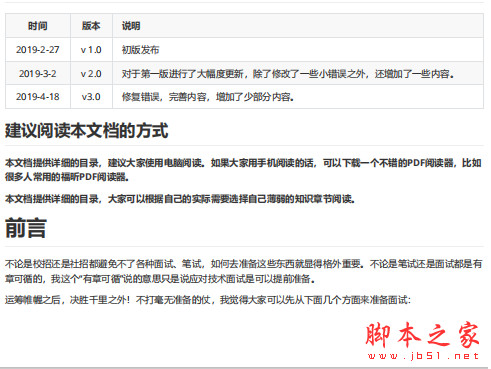
Task: Click the line beginning 运筹帷幄之后
Action: (208, 300)
